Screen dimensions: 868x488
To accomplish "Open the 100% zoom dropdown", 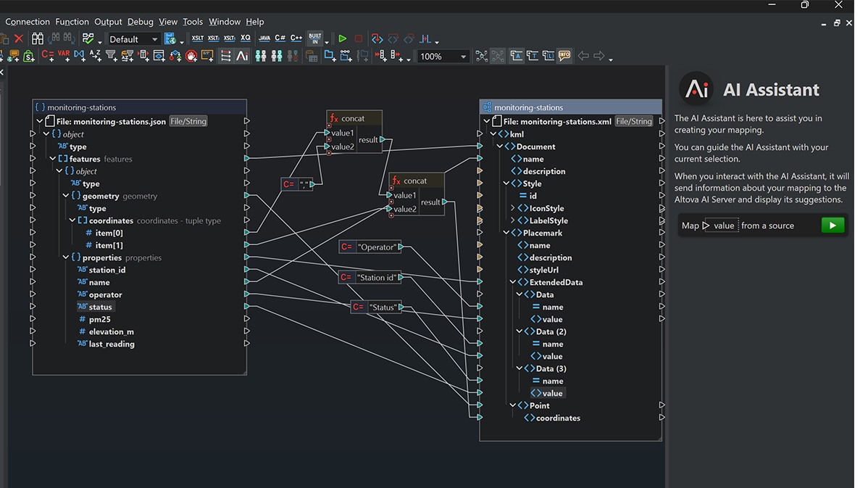I will [443, 57].
